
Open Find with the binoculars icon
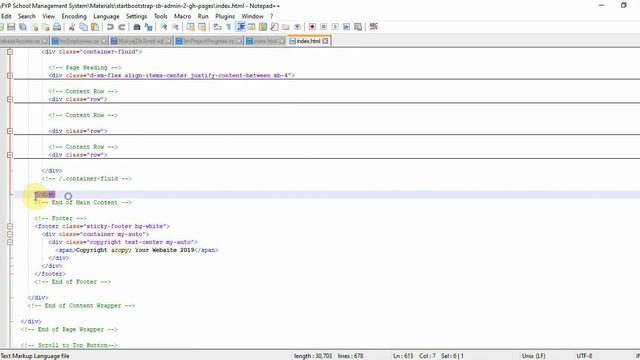[x=137, y=27]
